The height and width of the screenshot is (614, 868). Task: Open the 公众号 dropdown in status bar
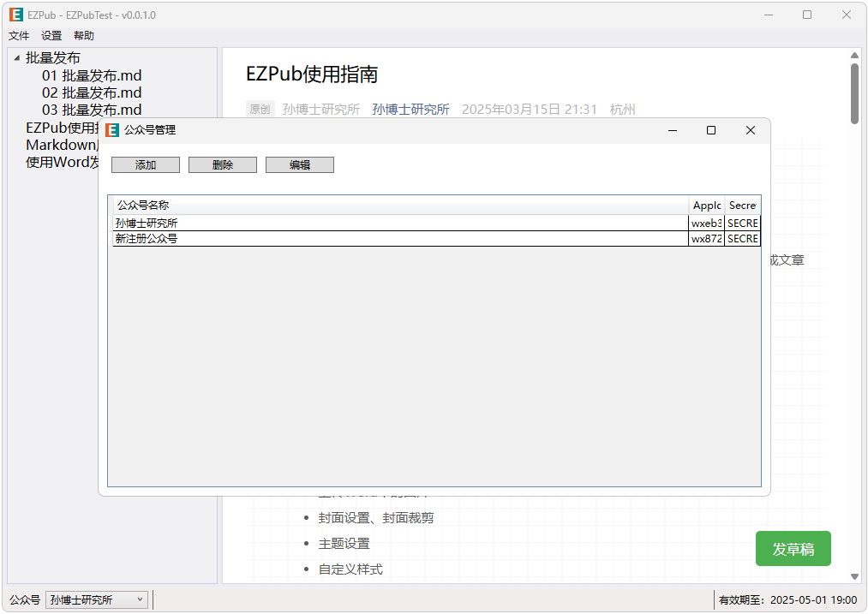click(x=97, y=600)
